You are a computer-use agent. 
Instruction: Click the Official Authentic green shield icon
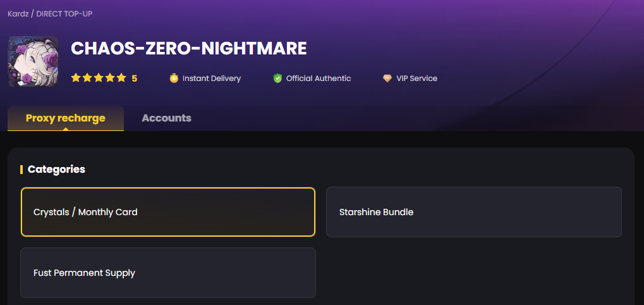point(277,78)
